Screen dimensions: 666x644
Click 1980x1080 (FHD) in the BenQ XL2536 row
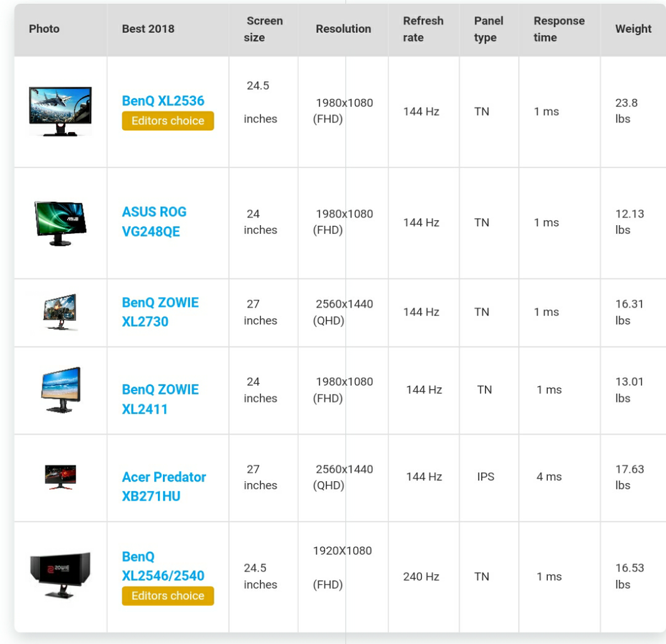coord(343,111)
